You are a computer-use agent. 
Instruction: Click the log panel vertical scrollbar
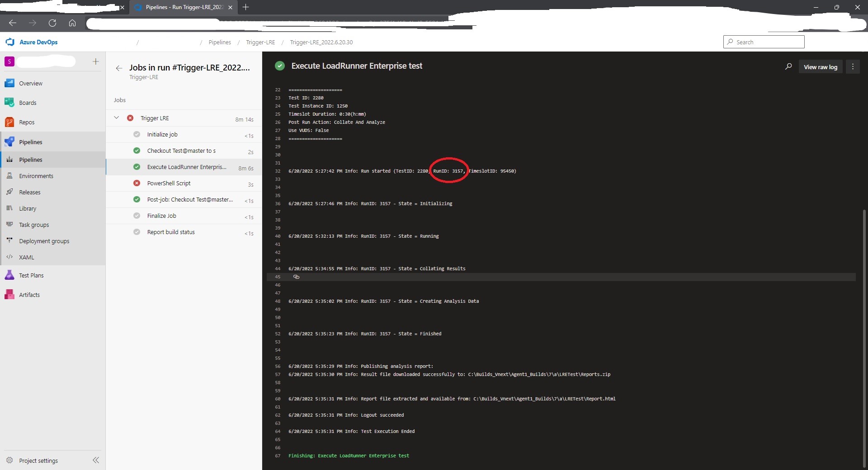[864, 338]
